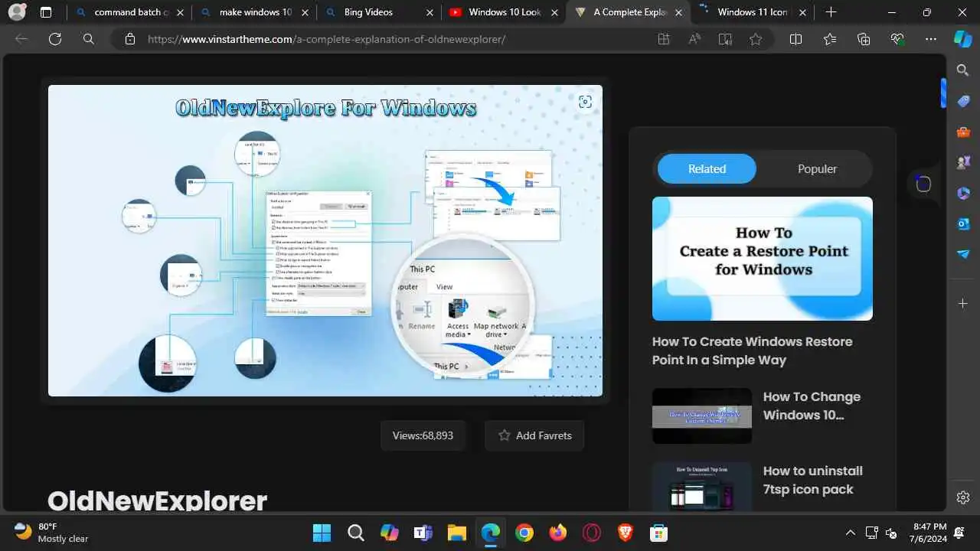
Task: Click the app available icon in address bar
Action: (664, 39)
